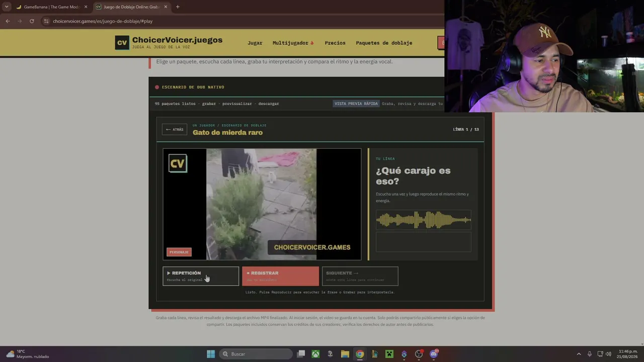Open the Multijugador menu item

click(293, 43)
